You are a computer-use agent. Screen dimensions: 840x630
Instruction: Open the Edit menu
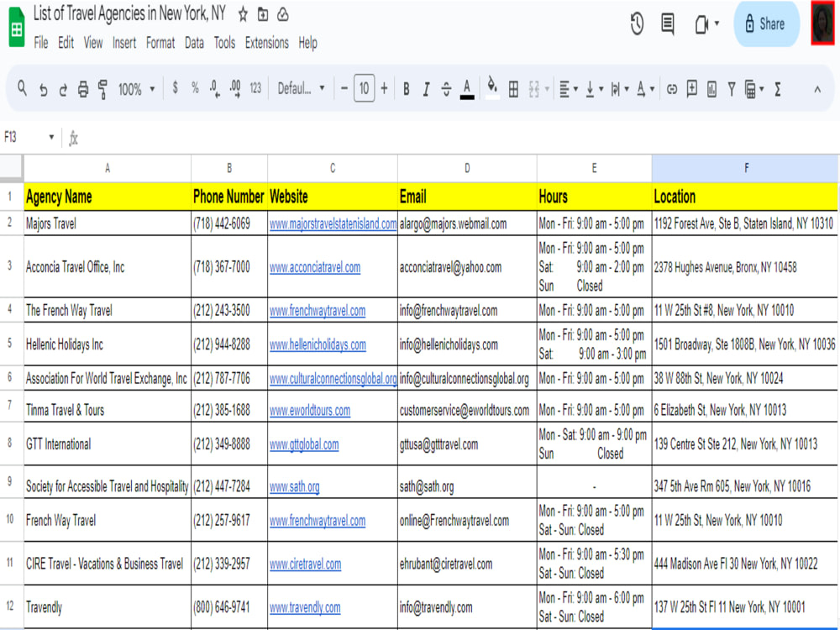(x=66, y=43)
